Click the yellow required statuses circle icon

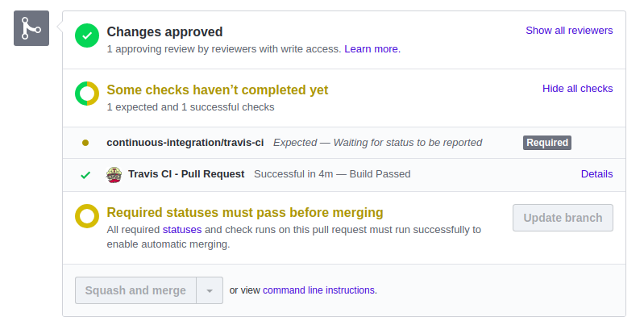pyautogui.click(x=87, y=216)
